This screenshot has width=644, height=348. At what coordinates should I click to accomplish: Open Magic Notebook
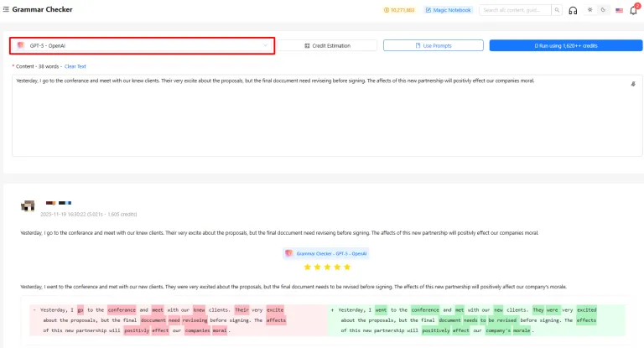(448, 10)
